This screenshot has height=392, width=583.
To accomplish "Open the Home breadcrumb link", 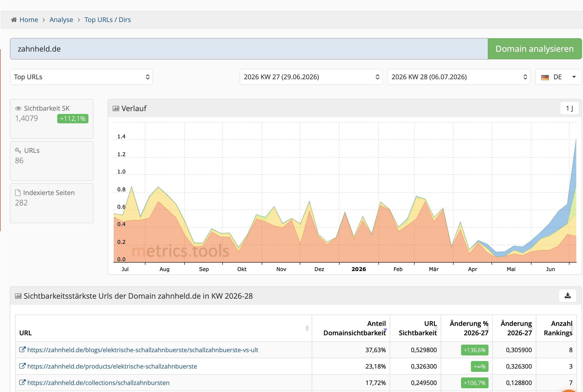I will point(29,19).
